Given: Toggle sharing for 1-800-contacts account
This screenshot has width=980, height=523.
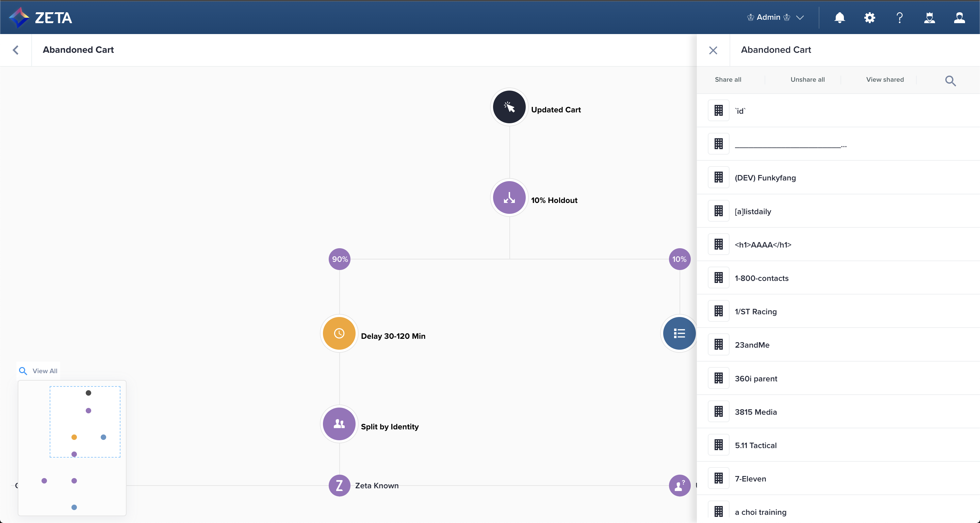Looking at the screenshot, I should click(x=718, y=278).
